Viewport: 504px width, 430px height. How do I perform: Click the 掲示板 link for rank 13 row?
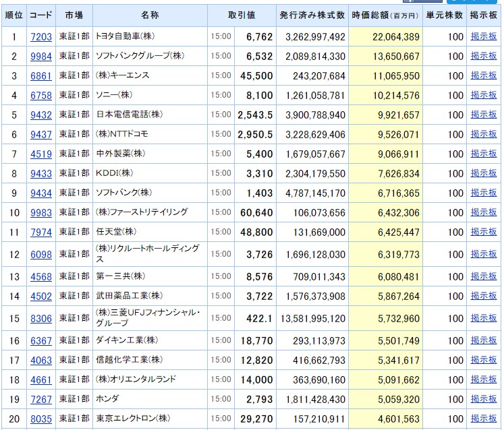[484, 276]
